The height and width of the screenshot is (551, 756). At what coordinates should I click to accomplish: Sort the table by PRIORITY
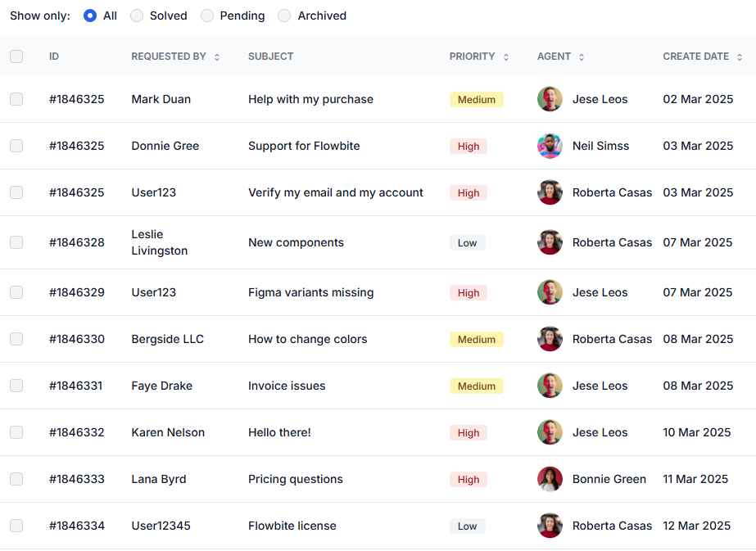coord(505,56)
